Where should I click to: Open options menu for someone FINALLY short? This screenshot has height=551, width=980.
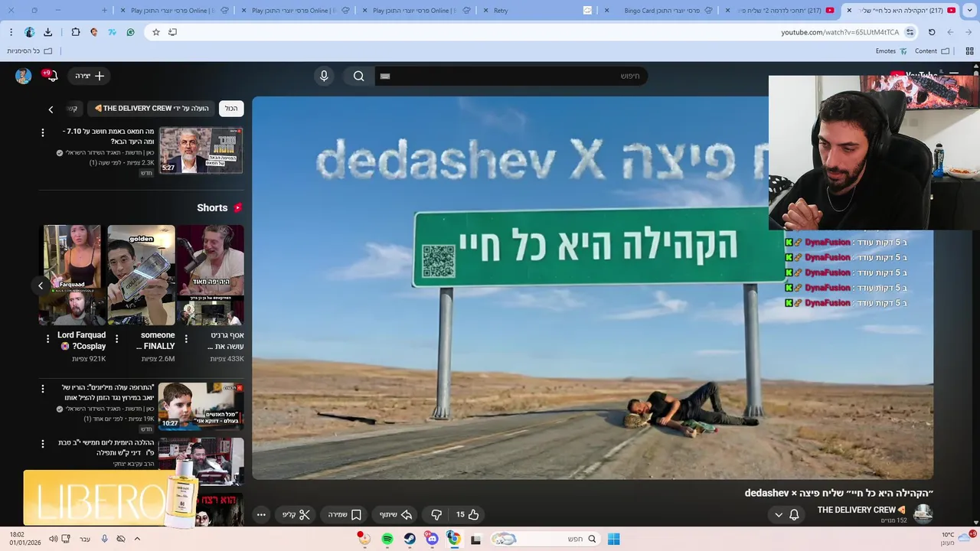pos(116,338)
